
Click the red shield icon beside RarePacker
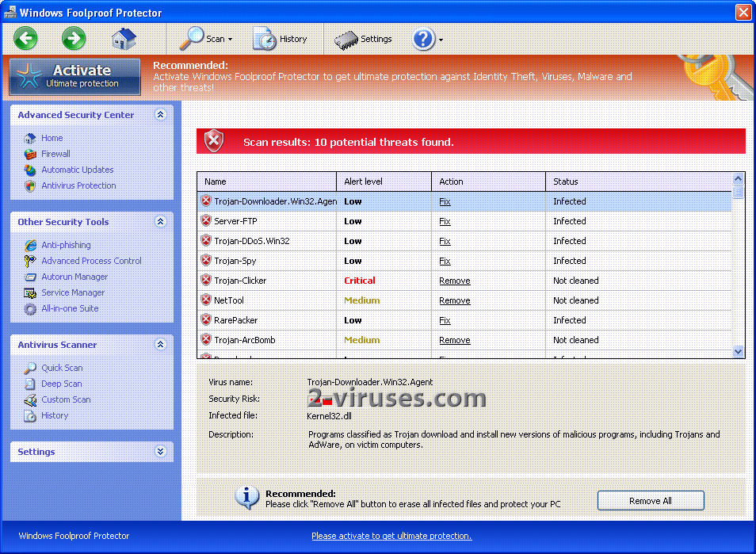206,319
